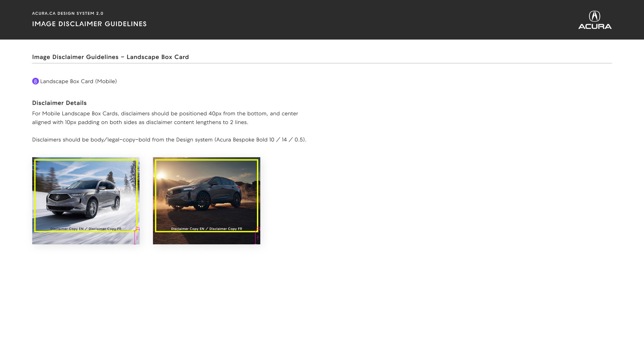644x362 pixels.
Task: Click paragraph beginning 'For Mobile Landscape Box Cards'
Action: (165, 118)
